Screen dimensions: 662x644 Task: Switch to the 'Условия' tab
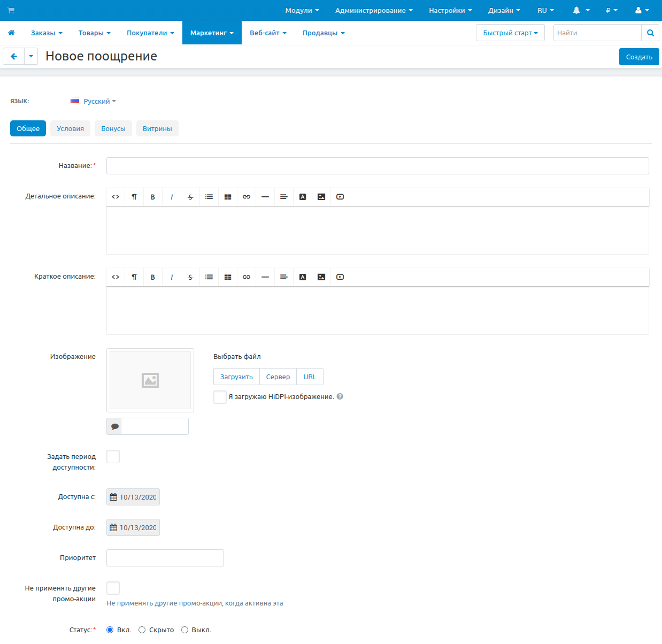pyautogui.click(x=71, y=128)
